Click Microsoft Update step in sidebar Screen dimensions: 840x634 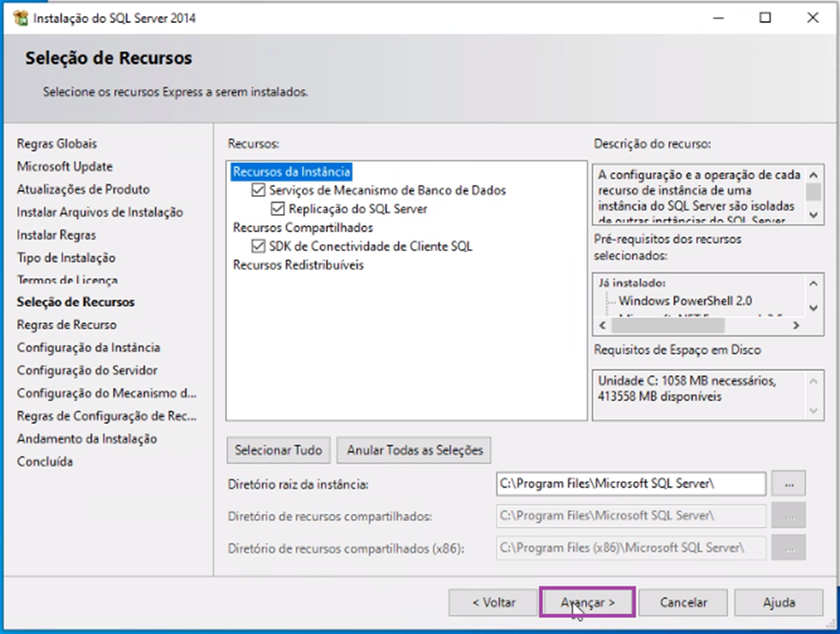65,166
